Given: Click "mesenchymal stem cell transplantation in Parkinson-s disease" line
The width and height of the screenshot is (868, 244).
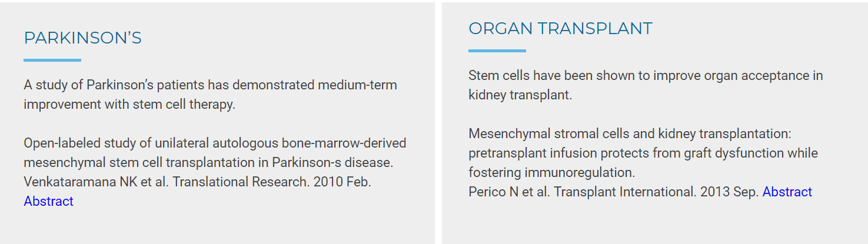Looking at the screenshot, I should tap(208, 162).
